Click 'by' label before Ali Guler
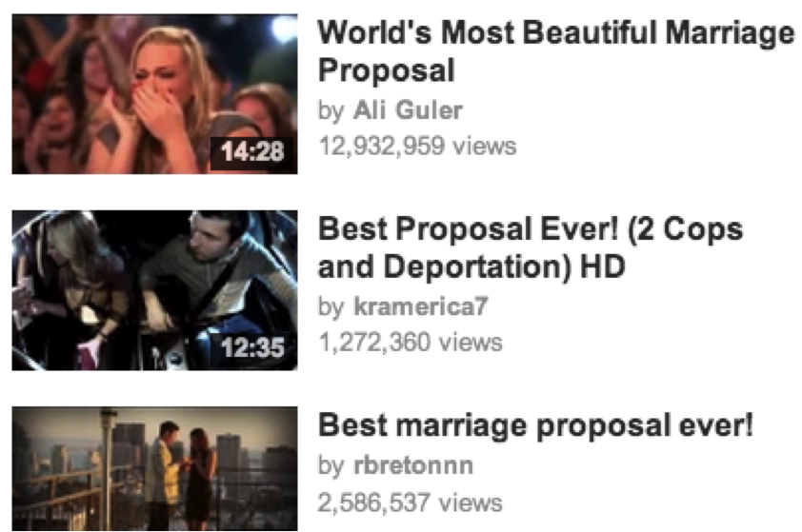 [331, 111]
